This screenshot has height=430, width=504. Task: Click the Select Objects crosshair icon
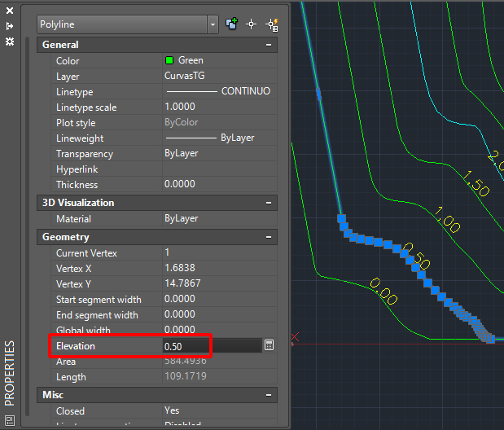[x=251, y=24]
